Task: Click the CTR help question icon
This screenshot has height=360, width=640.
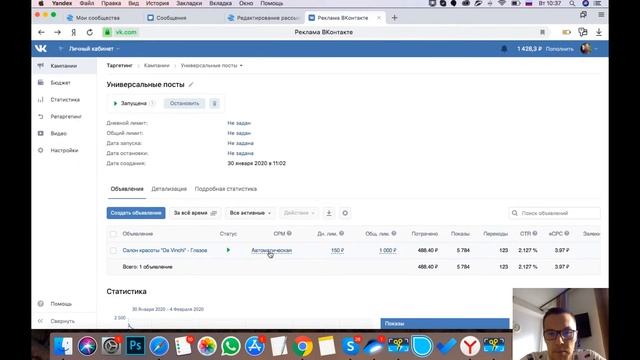Action: (x=535, y=233)
